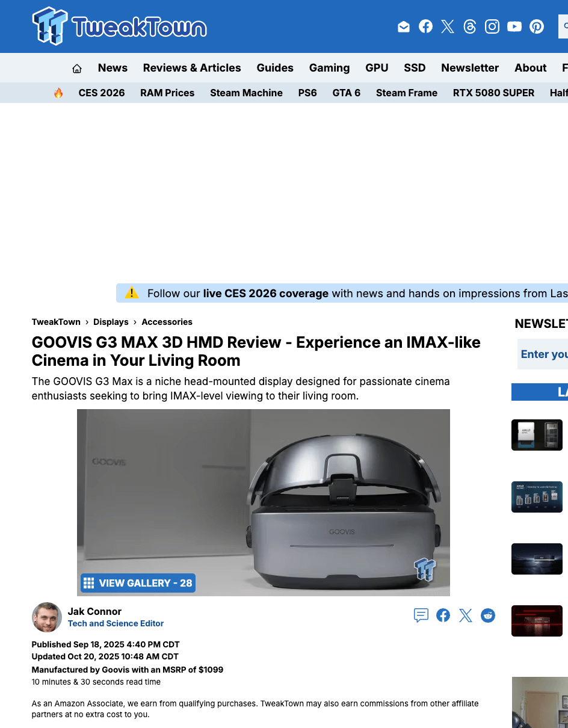Open the Pinterest icon in header
Viewport: 568px width, 728px height.
[537, 26]
